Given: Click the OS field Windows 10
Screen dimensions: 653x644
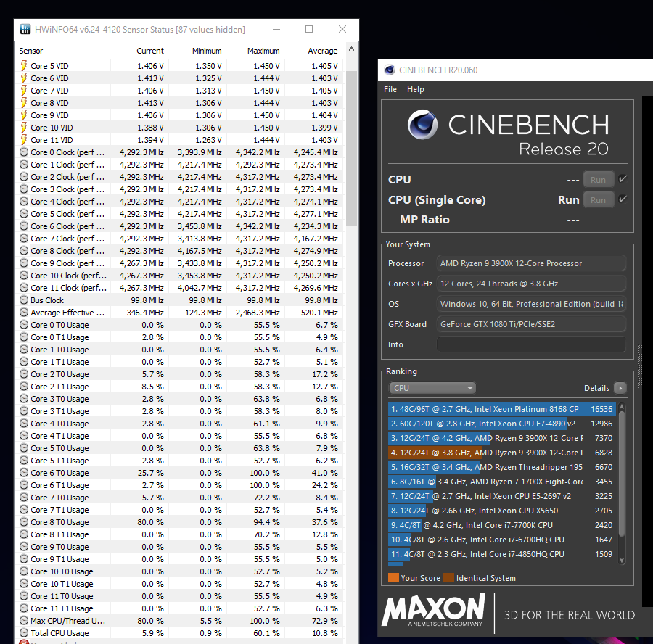Looking at the screenshot, I should [531, 304].
